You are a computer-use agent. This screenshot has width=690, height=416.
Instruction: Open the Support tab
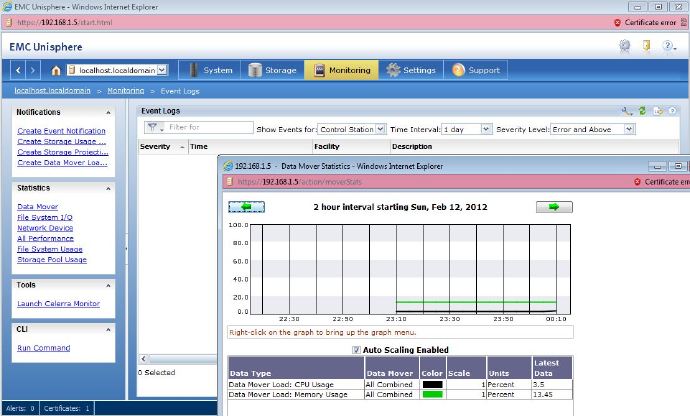point(476,70)
